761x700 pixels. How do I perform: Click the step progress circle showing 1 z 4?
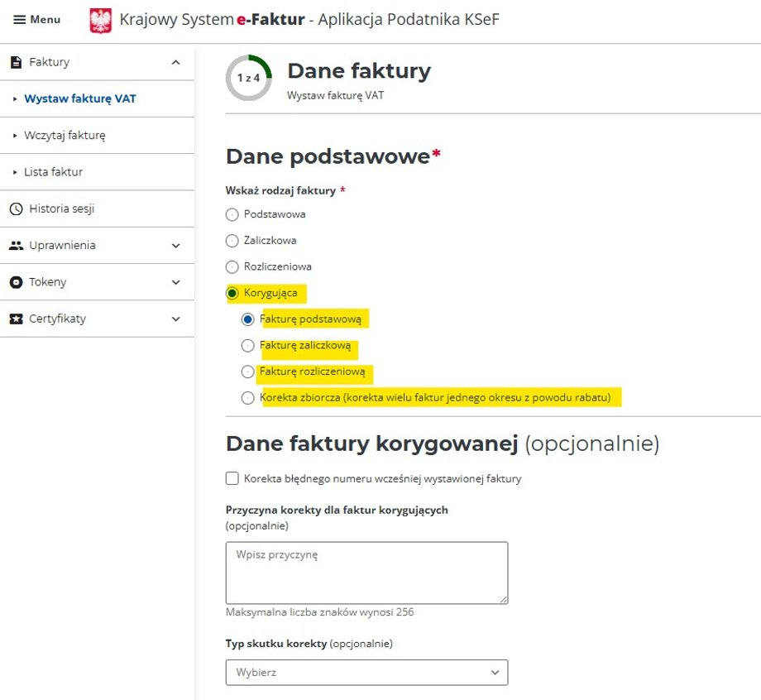(x=249, y=78)
